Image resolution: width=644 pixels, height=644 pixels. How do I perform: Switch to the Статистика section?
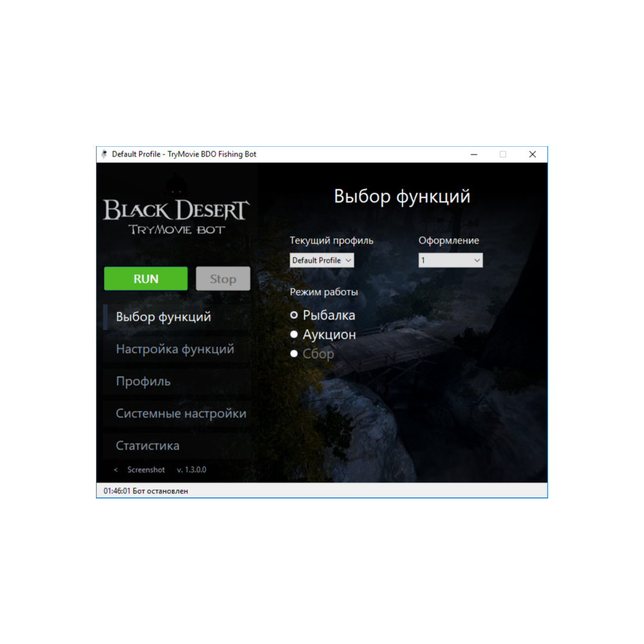[177, 446]
